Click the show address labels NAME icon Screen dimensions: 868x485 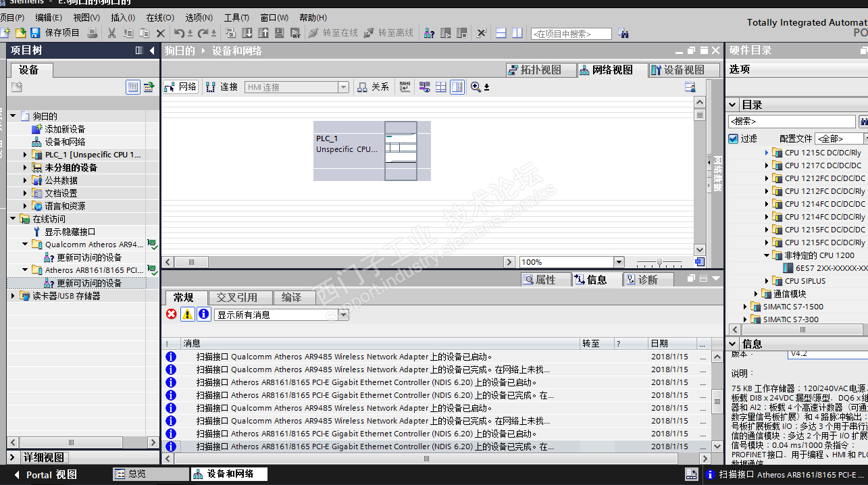pyautogui.click(x=405, y=87)
